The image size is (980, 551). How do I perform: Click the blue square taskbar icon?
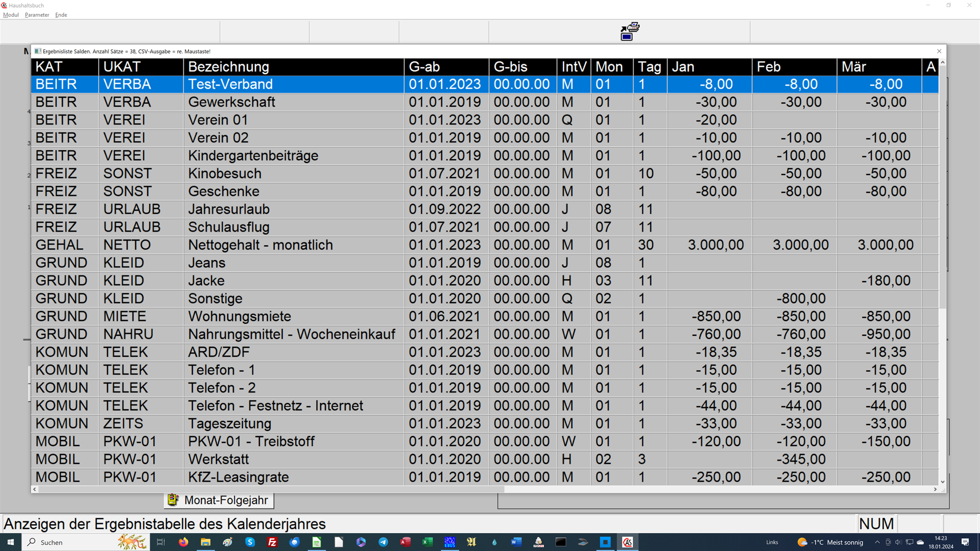[605, 542]
